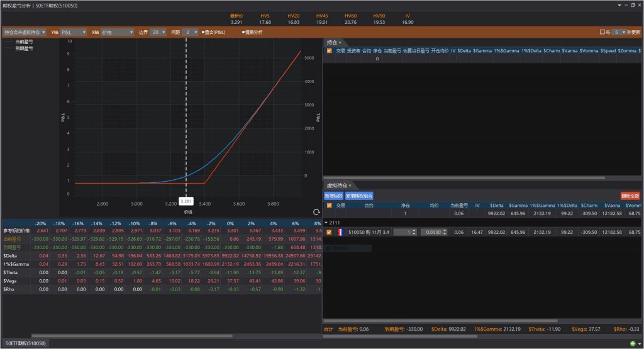Open the 持仓合并虚拟持仓 dropdown
644x349 pixels.
click(x=24, y=31)
